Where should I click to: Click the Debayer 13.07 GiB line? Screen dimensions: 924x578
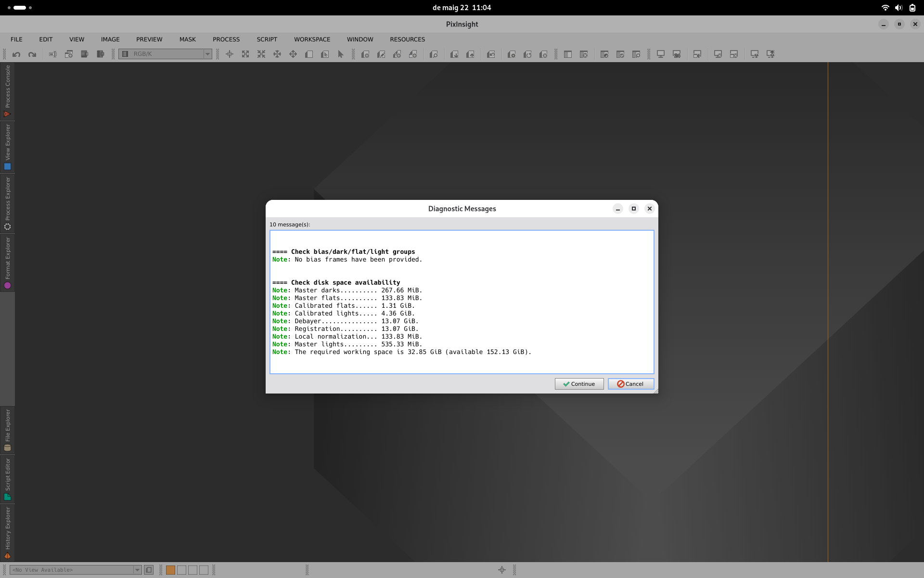point(345,321)
